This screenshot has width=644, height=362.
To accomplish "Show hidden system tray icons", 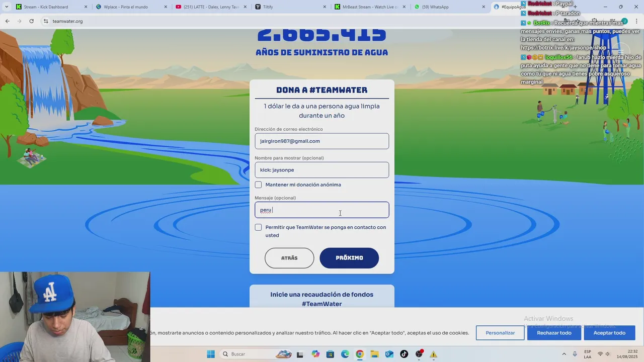I will click(x=564, y=354).
